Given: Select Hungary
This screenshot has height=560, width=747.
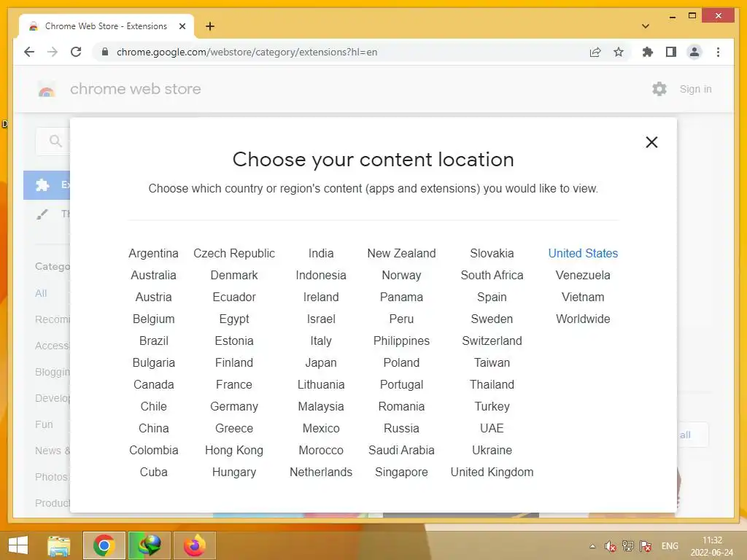Looking at the screenshot, I should 234,472.
